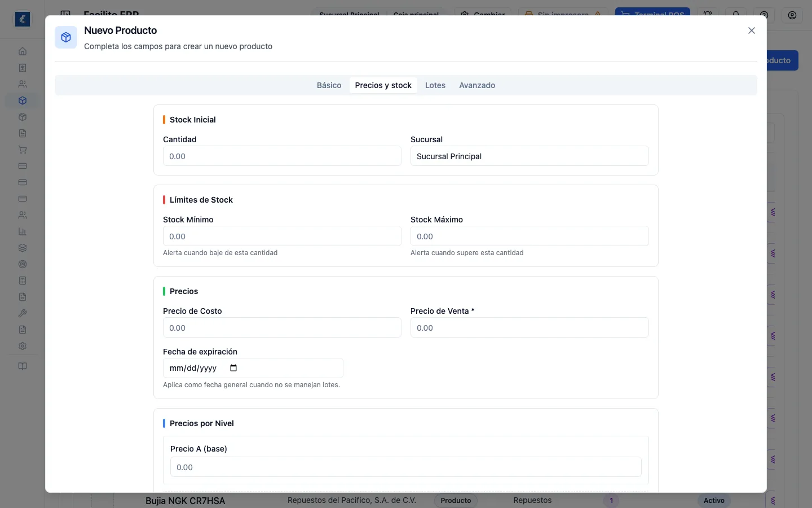Switch to the Básico tab
Image resolution: width=812 pixels, height=508 pixels.
[x=329, y=85]
